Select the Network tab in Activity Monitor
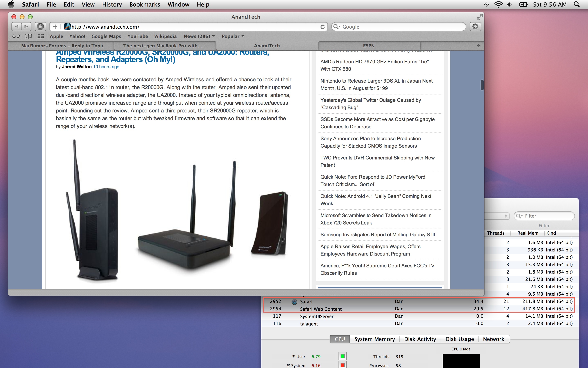Viewport: 588px width, 368px height. point(494,339)
